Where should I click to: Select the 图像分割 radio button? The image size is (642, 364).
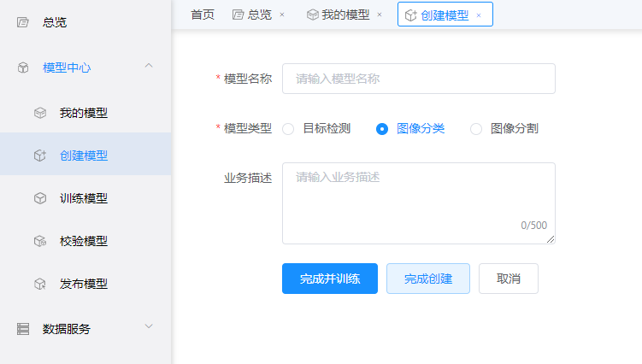476,129
